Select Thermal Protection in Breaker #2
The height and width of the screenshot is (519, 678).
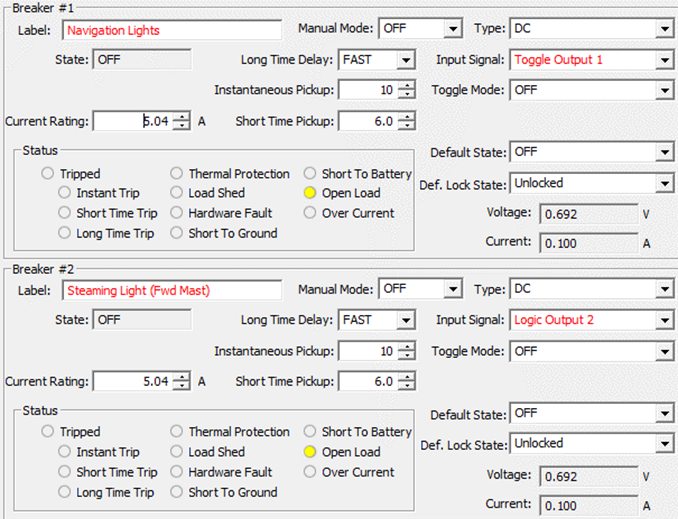(176, 432)
